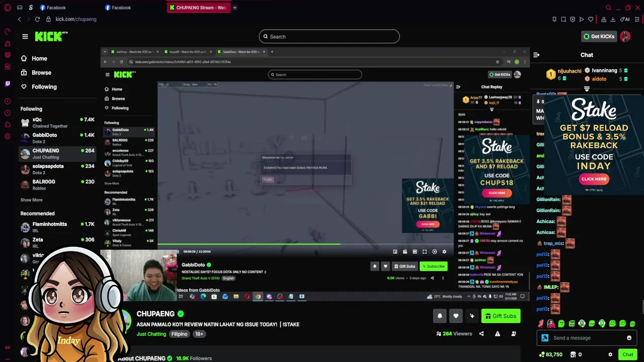Image resolution: width=644 pixels, height=362 pixels.
Task: Open GX Control speedometer icon in sidebar
Action: coord(8,31)
